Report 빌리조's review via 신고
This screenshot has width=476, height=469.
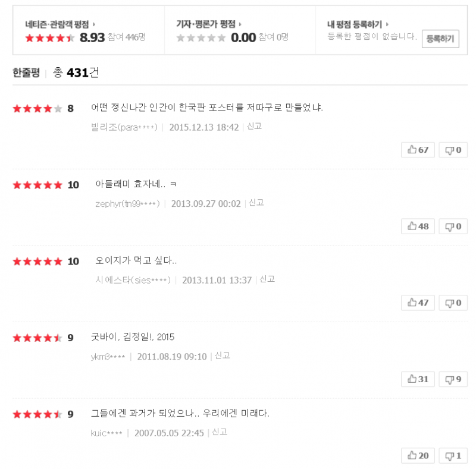pos(255,126)
